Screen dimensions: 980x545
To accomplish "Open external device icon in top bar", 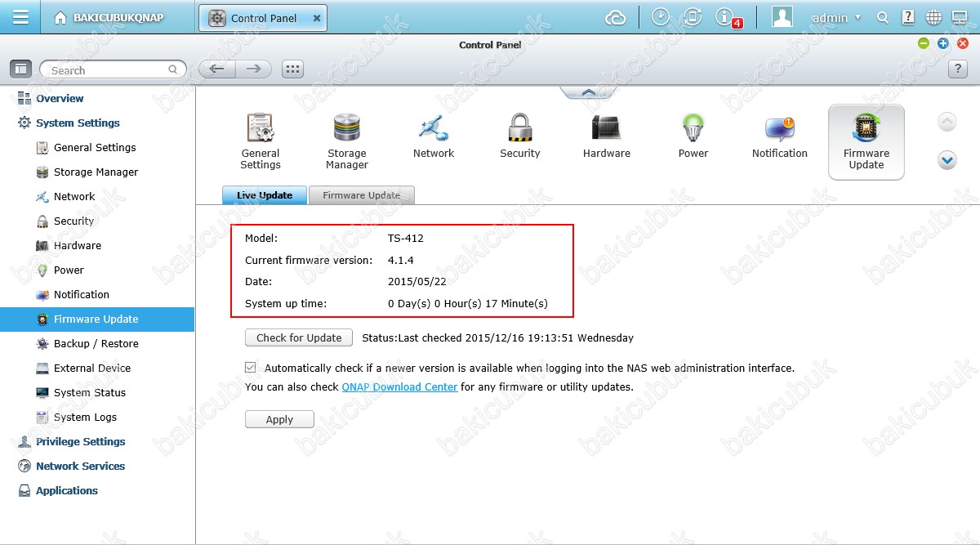I will coord(693,17).
